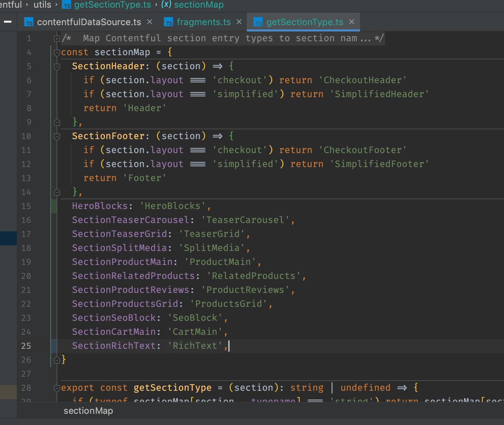504x425 pixels.
Task: Click the variable icon before sectionMap breadcrumb
Action: 166,5
